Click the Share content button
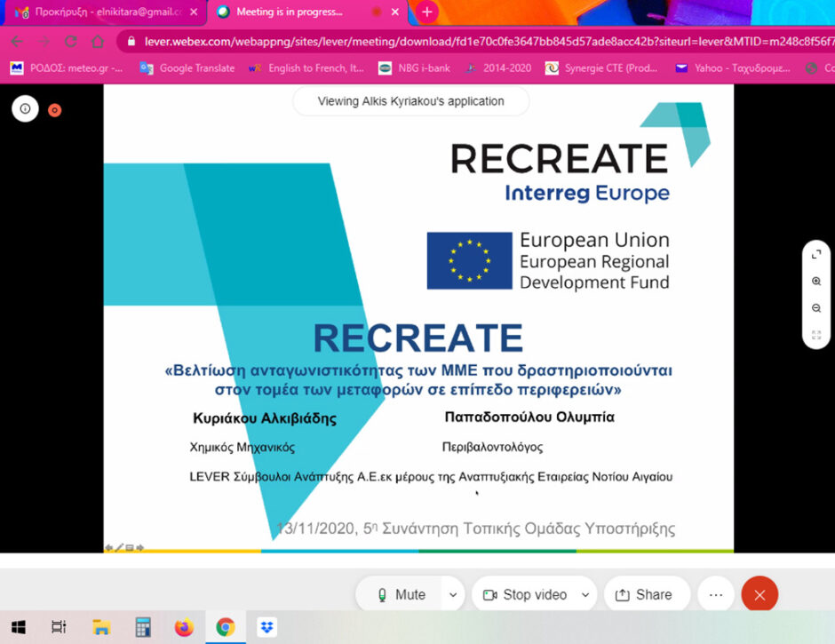835x644 pixels. pos(645,594)
